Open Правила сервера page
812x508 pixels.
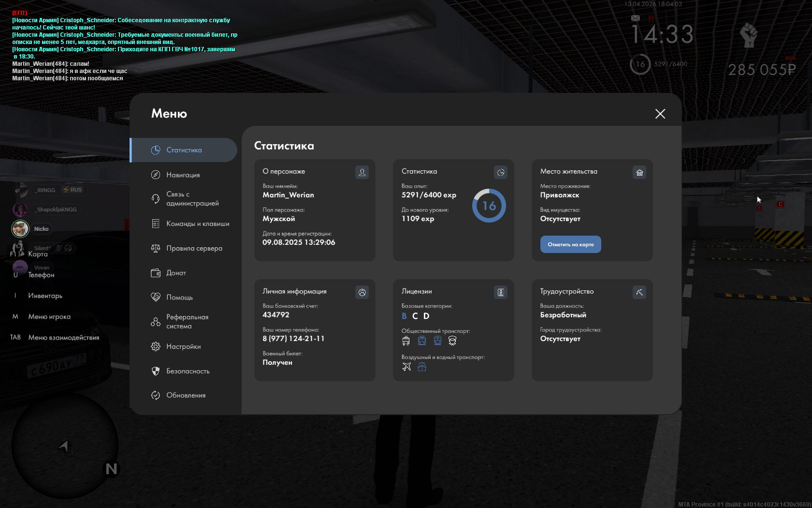[194, 248]
